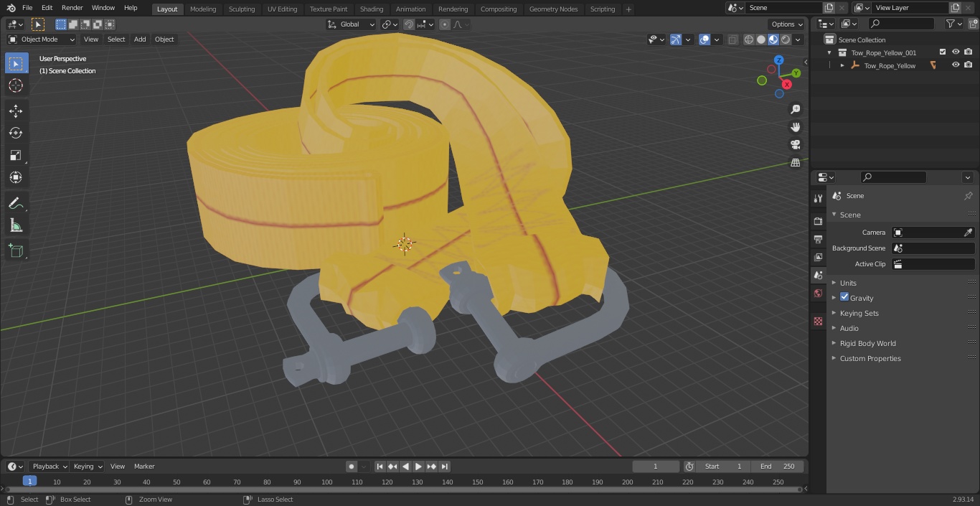Viewport: 980px width, 506px height.
Task: Switch to rendered viewport shading
Action: point(786,39)
